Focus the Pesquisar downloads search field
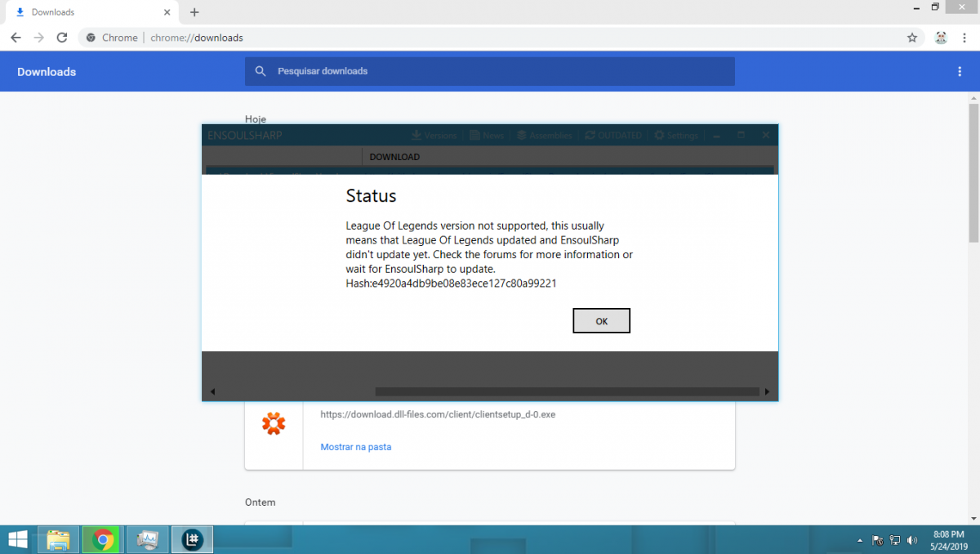 point(490,71)
